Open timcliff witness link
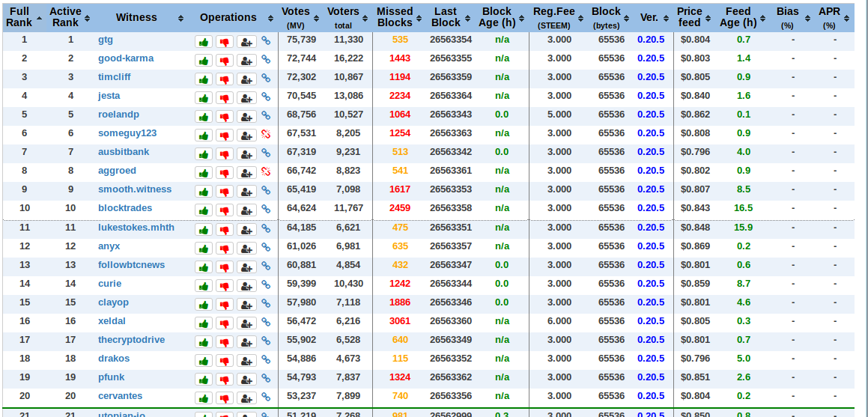The width and height of the screenshot is (868, 417). [x=114, y=77]
